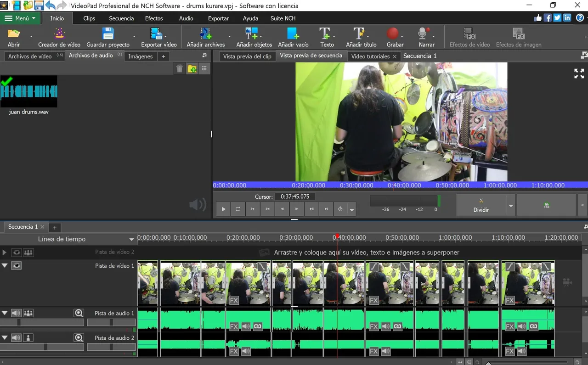The width and height of the screenshot is (588, 365).
Task: Expand Pista de vídeo 2 track
Action: [5, 253]
